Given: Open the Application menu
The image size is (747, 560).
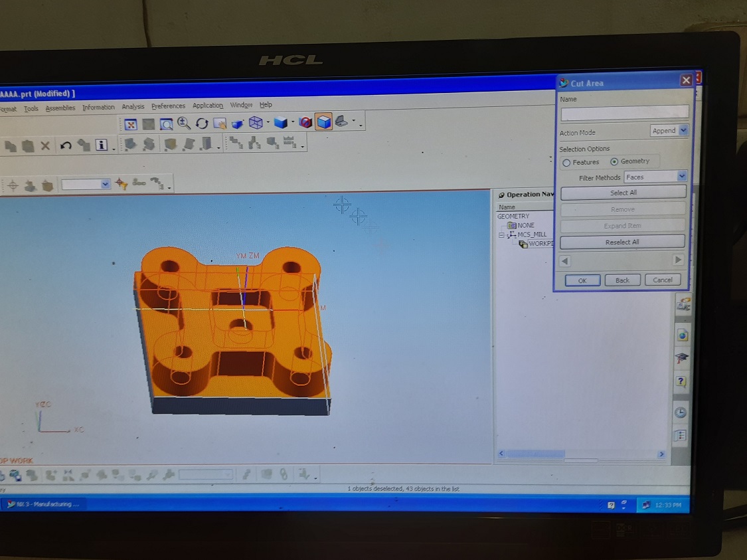Looking at the screenshot, I should coord(207,106).
